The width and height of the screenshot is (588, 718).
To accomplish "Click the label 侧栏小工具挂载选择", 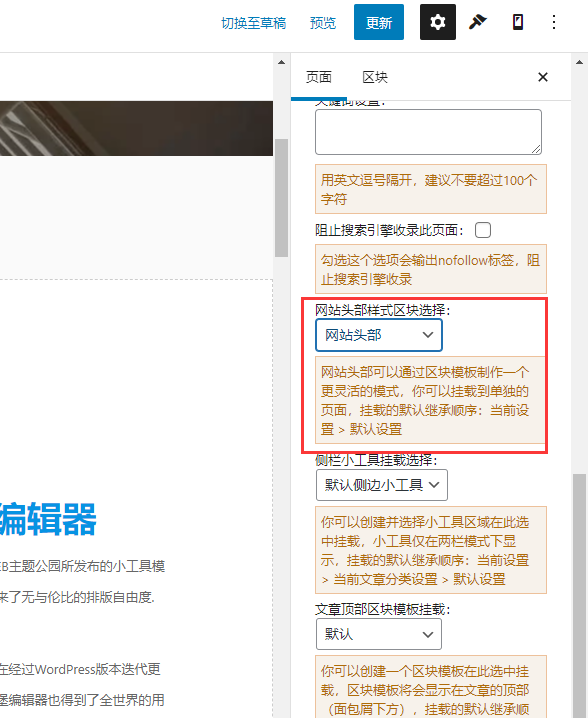I will (x=376, y=460).
